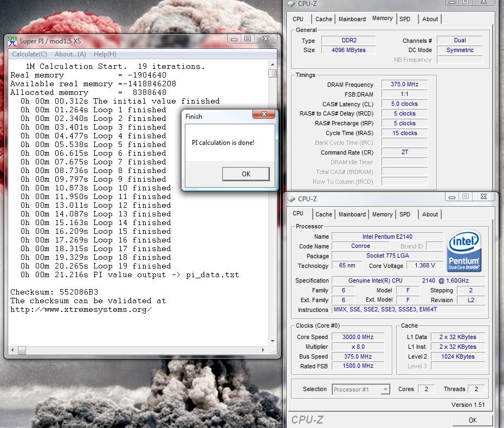Switch to Mainboard tab in lower CPU-Z window

click(x=352, y=214)
